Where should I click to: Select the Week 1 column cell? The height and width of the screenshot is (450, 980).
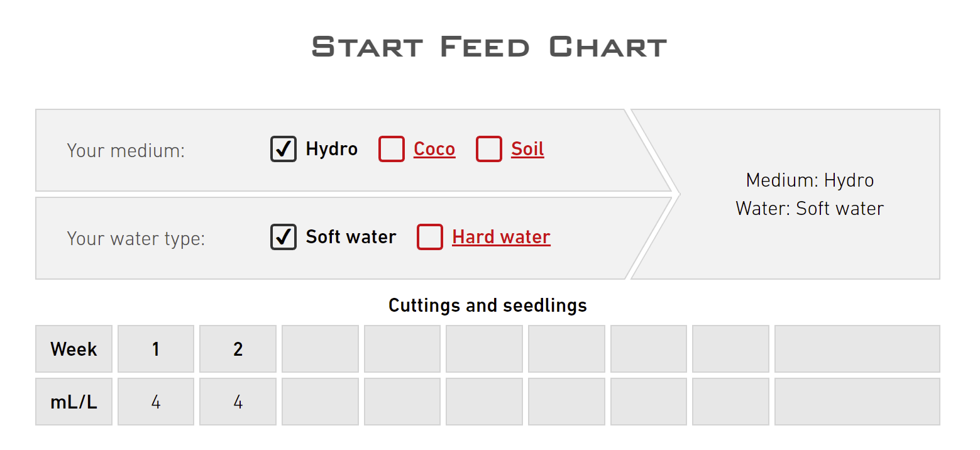click(156, 349)
